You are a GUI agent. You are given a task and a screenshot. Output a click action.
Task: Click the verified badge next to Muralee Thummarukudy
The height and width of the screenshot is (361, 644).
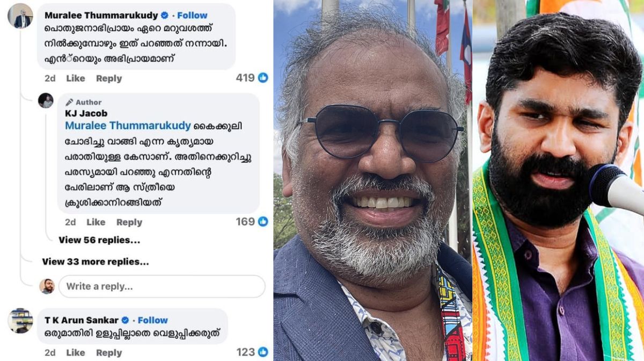point(165,16)
